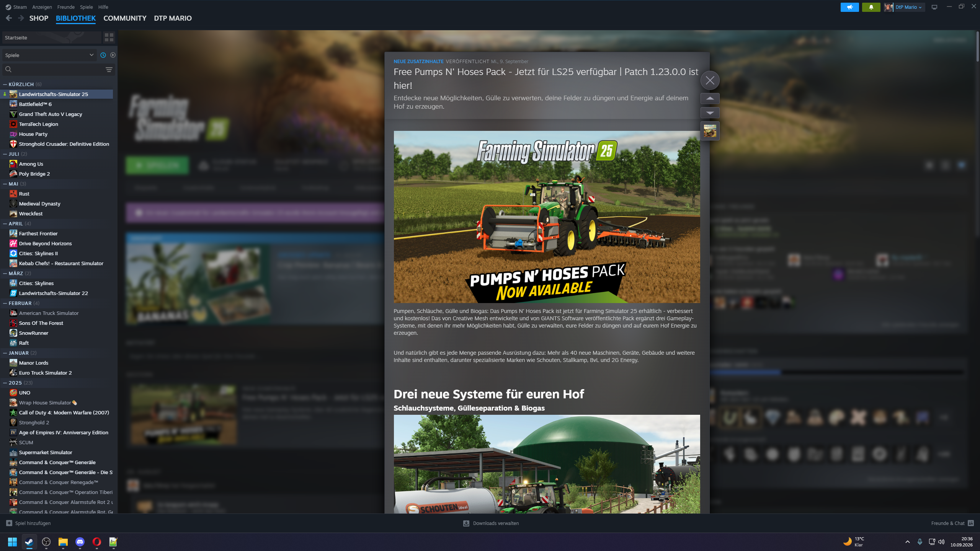Open File Explorer from the taskbar
The width and height of the screenshot is (980, 551).
(63, 542)
